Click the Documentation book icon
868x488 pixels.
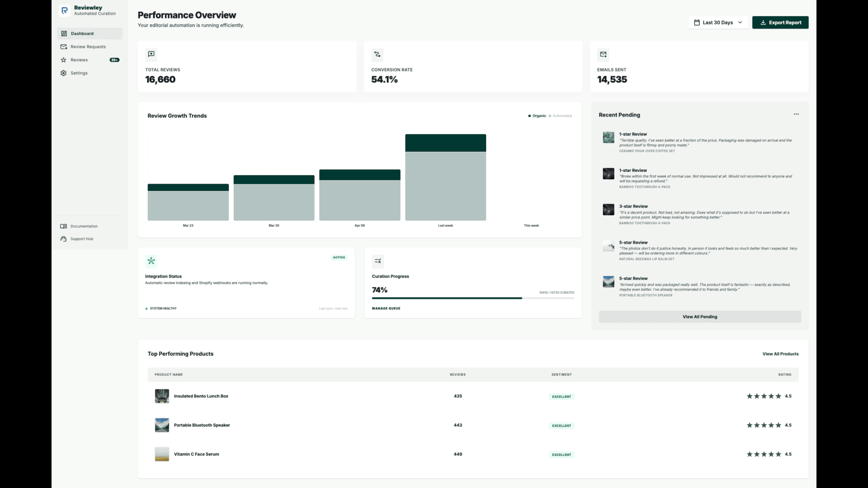click(63, 226)
